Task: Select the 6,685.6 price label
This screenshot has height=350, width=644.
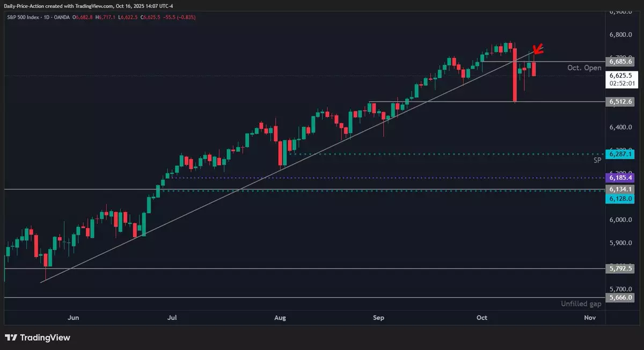Action: 621,62
